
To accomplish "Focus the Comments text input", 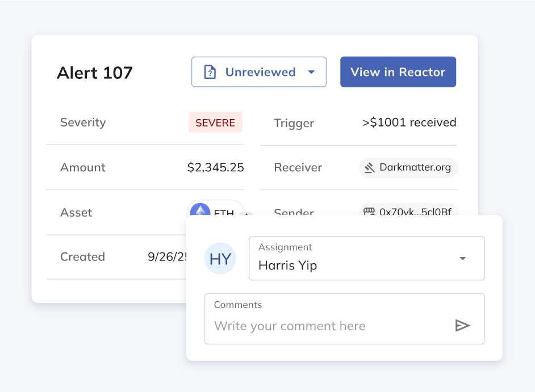I will pos(329,326).
